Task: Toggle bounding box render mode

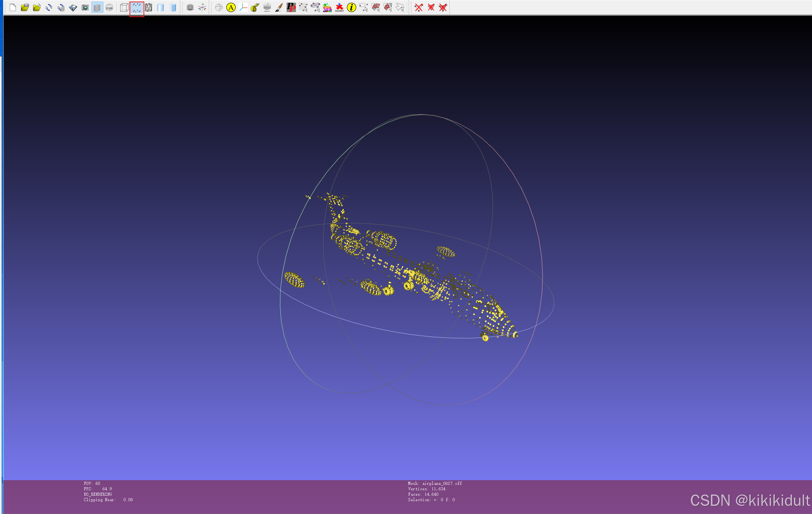Action: click(x=124, y=7)
